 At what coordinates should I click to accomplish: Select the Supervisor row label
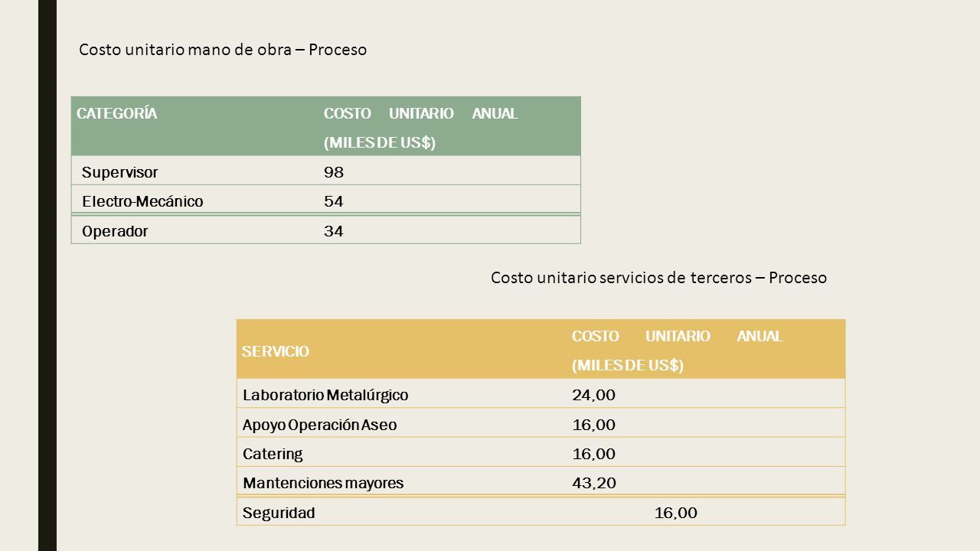[x=195, y=171]
